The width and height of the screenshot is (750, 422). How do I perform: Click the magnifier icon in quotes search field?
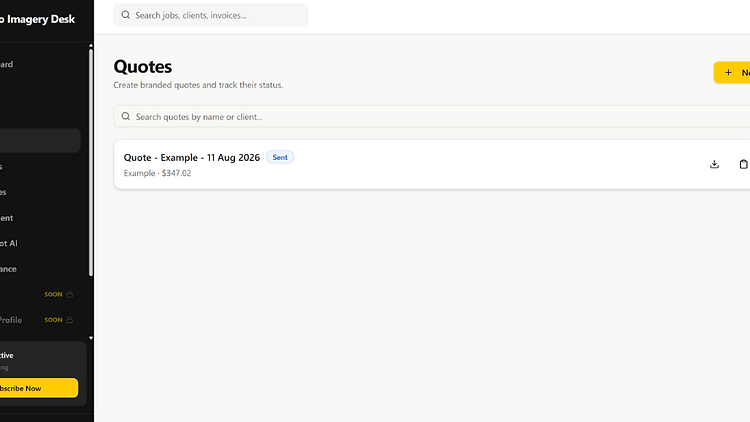[x=125, y=116]
